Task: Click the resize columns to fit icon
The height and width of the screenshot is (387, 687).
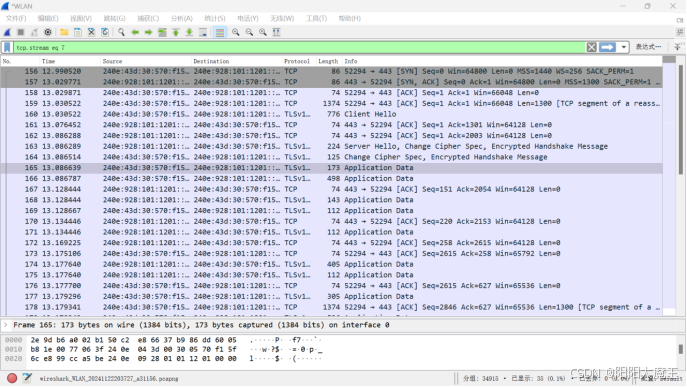Action: click(276, 32)
